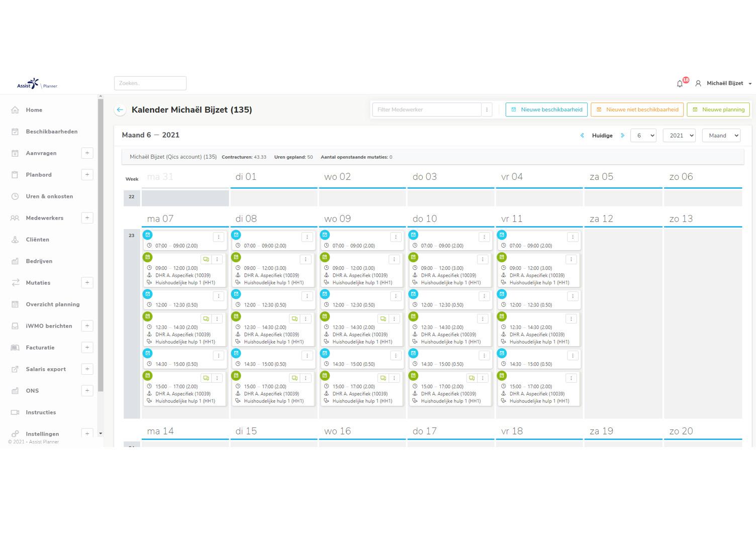Click the back arrow next to Kalender title

120,110
